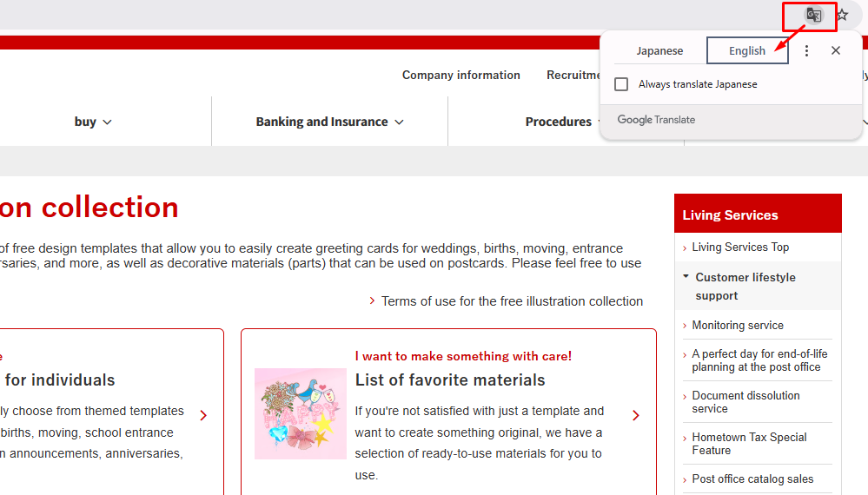Open Company information link
This screenshot has height=495, width=868.
coord(461,76)
